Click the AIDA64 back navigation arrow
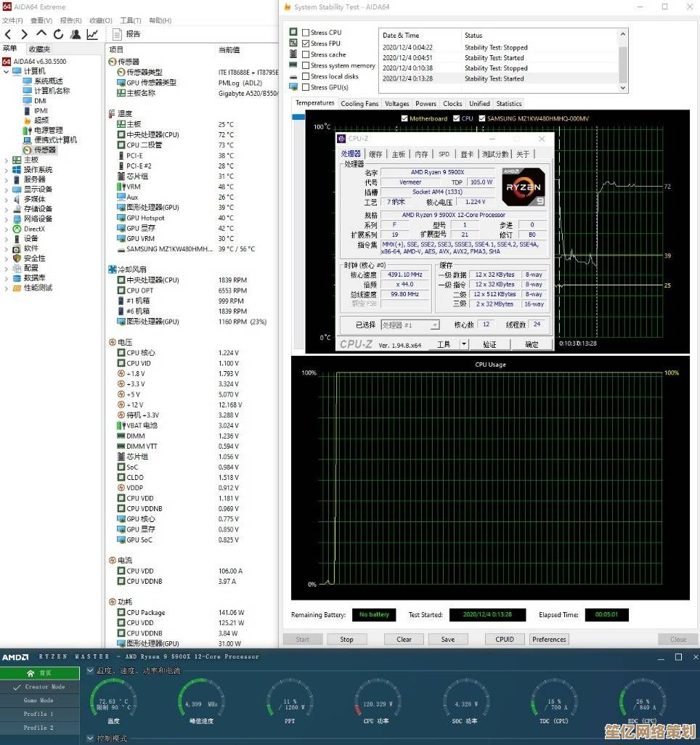 click(8, 34)
